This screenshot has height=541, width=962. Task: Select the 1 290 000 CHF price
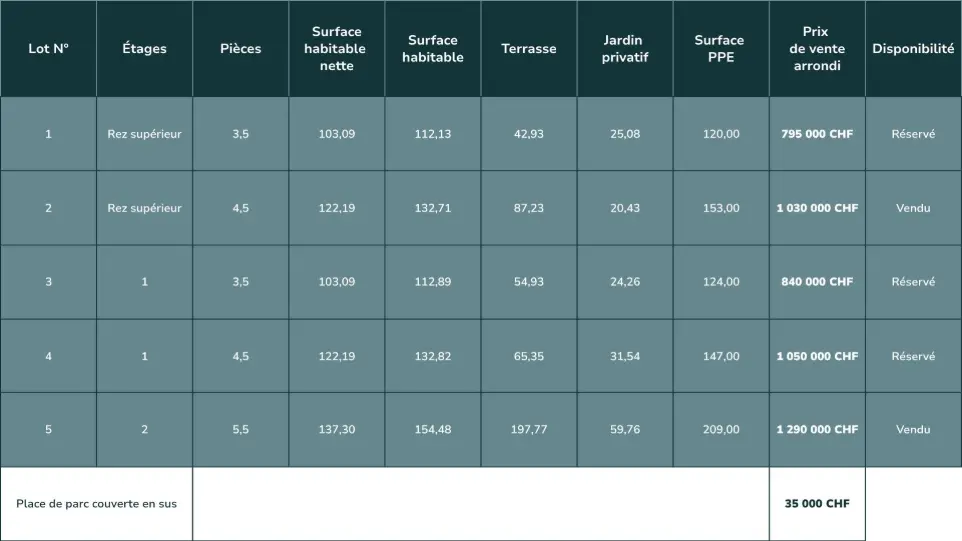pos(817,429)
